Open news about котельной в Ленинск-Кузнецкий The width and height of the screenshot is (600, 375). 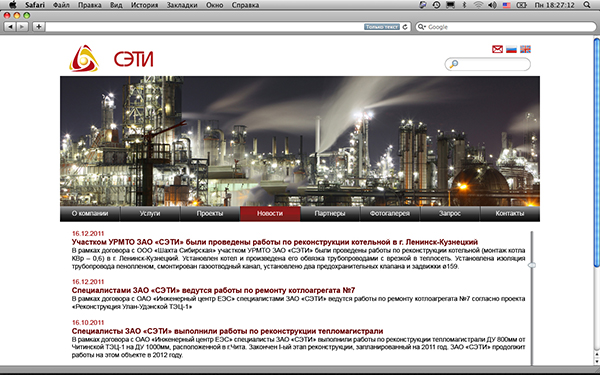click(x=275, y=242)
